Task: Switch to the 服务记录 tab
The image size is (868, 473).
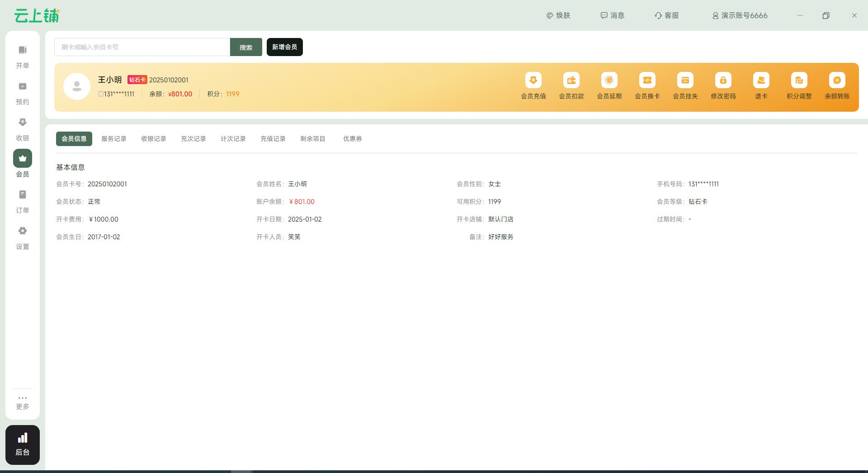Action: click(x=114, y=139)
